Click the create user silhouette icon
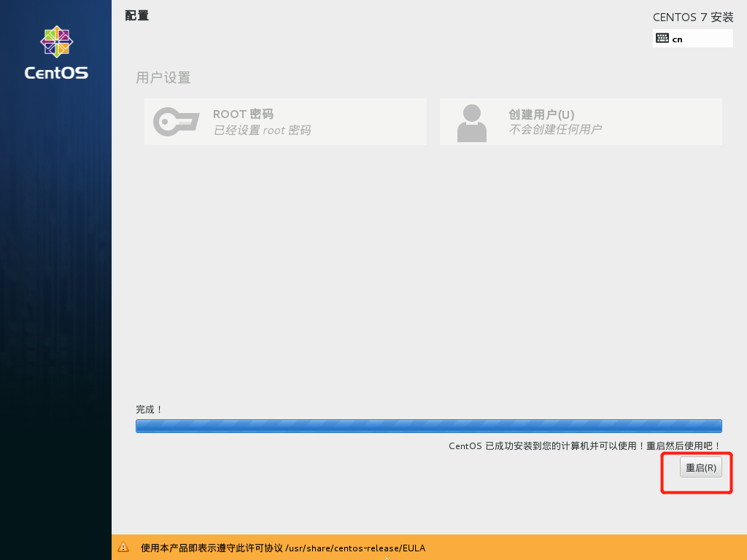 471,122
